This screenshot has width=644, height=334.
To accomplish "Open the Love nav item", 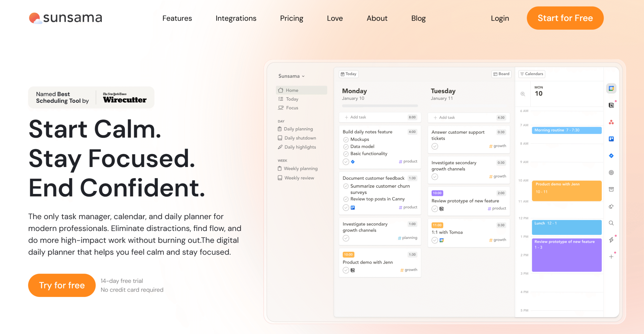I will 335,18.
